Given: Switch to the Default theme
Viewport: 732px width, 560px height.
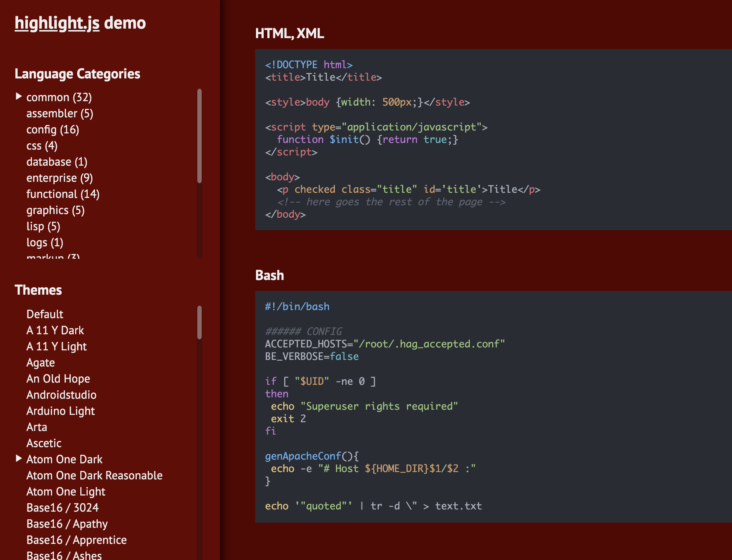Looking at the screenshot, I should (x=45, y=314).
